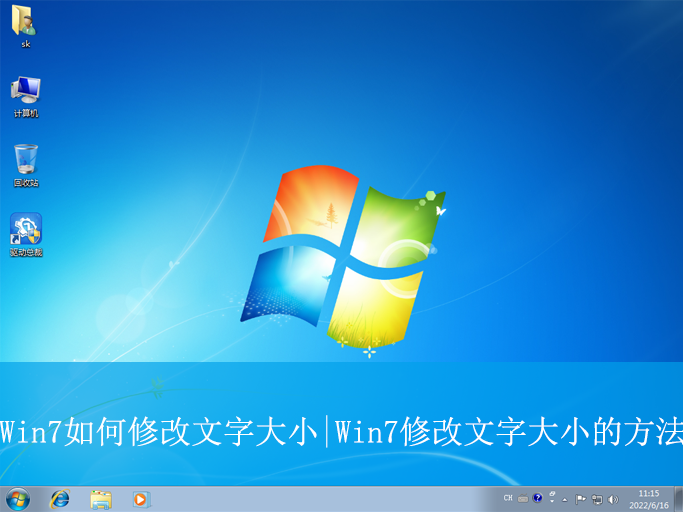
Task: Open Windows Explorer from the taskbar
Action: pos(100,498)
